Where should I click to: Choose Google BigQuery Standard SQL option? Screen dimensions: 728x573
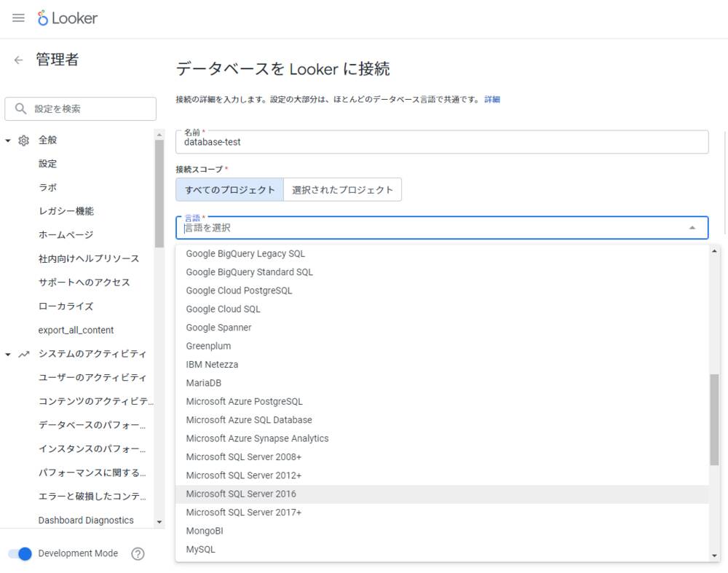(x=249, y=272)
